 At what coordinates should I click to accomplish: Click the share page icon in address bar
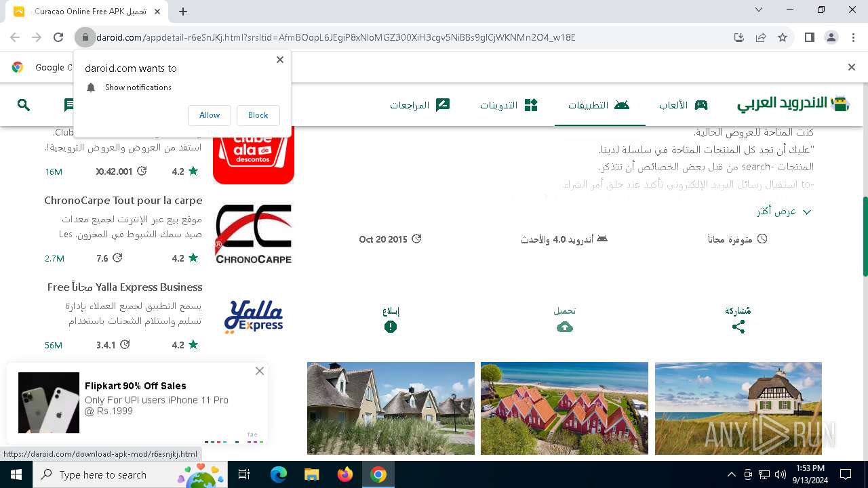(x=761, y=37)
